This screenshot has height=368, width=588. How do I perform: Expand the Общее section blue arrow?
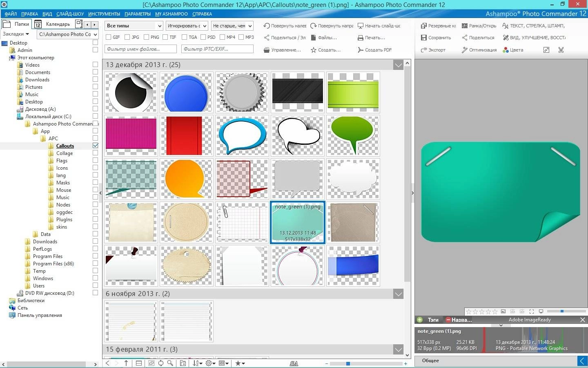(x=582, y=361)
